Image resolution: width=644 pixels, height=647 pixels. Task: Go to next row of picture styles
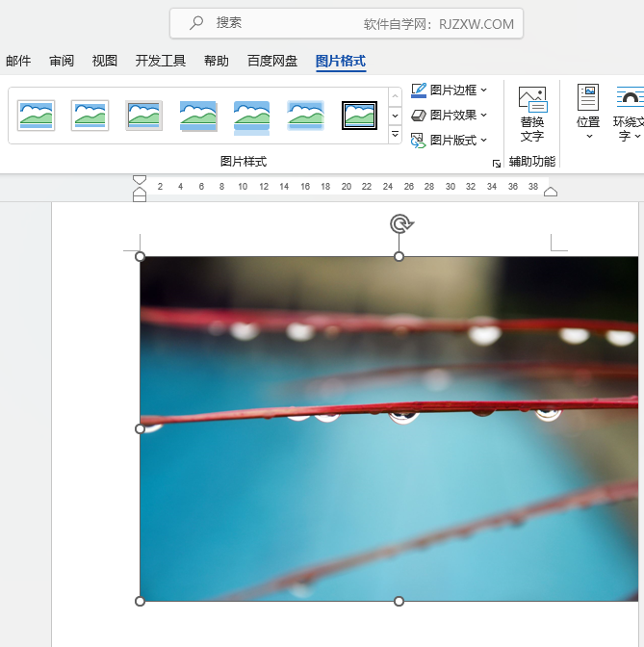click(395, 116)
